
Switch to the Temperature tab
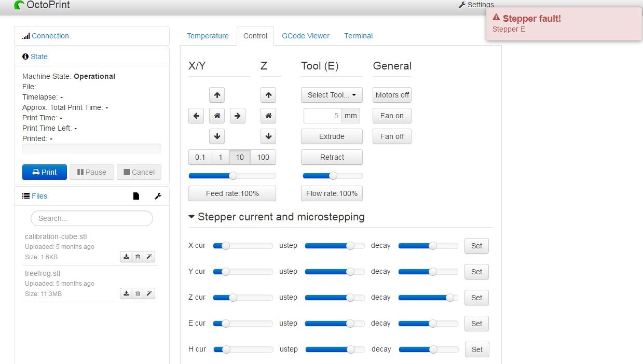tap(208, 36)
